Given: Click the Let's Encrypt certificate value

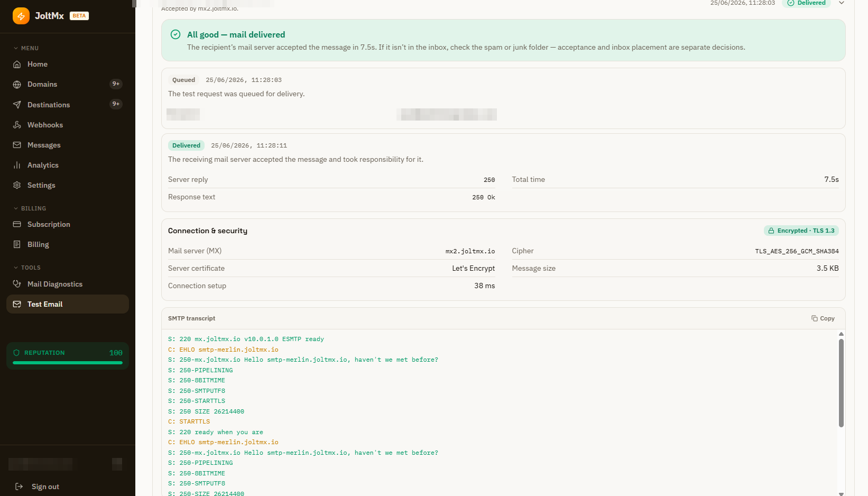Looking at the screenshot, I should pyautogui.click(x=474, y=268).
